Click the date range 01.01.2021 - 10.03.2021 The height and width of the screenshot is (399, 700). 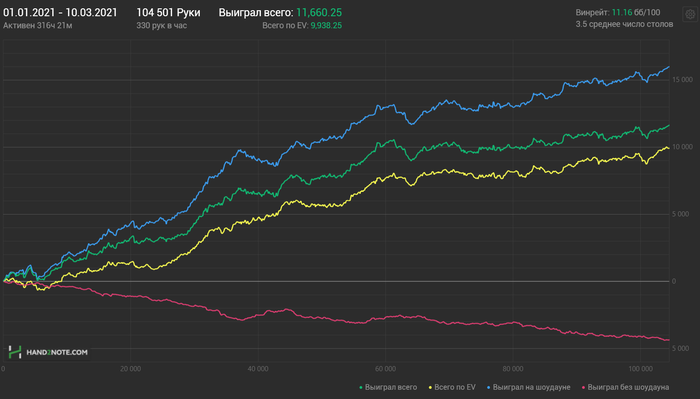click(60, 12)
